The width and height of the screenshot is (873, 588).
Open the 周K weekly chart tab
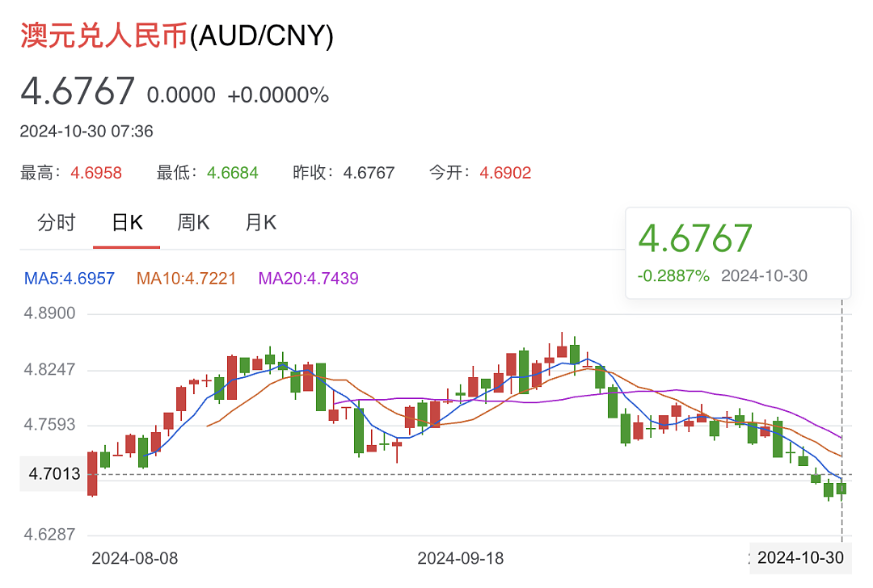[x=194, y=223]
